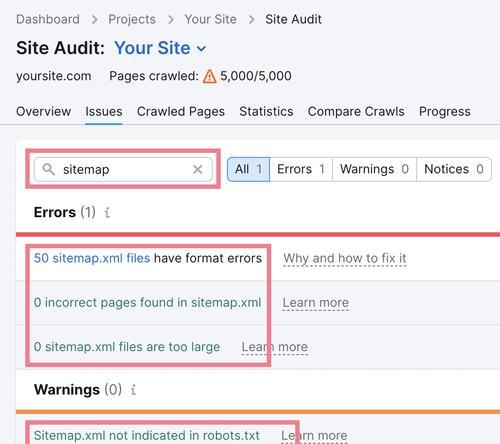Click the search magnifier icon

[x=49, y=169]
